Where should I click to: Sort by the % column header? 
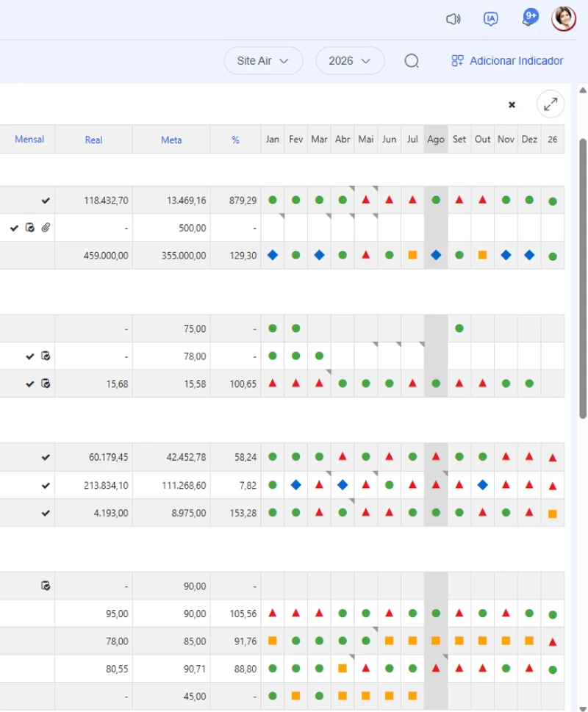pos(235,140)
